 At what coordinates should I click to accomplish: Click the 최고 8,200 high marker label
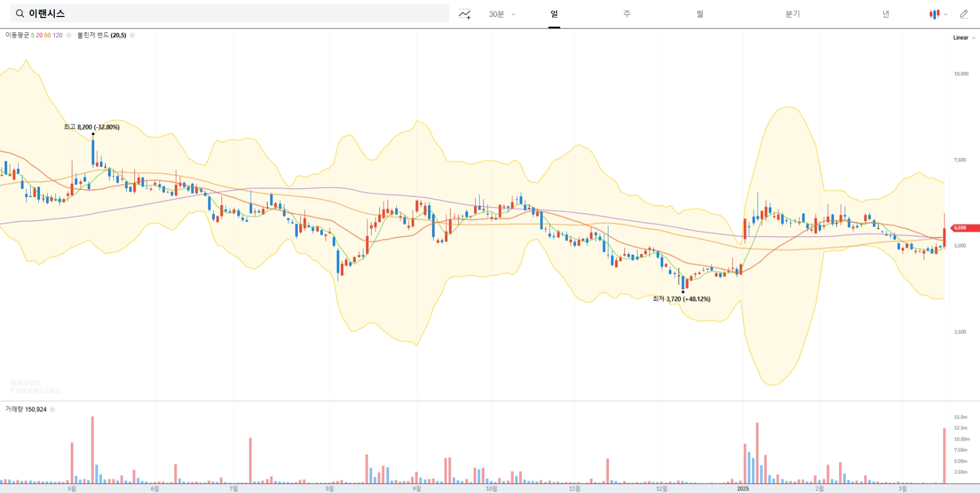(x=92, y=127)
